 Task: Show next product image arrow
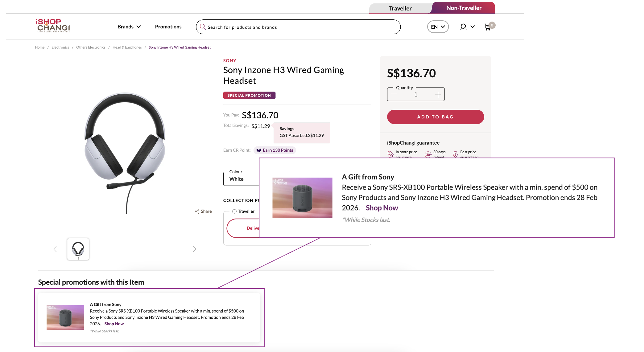(194, 249)
